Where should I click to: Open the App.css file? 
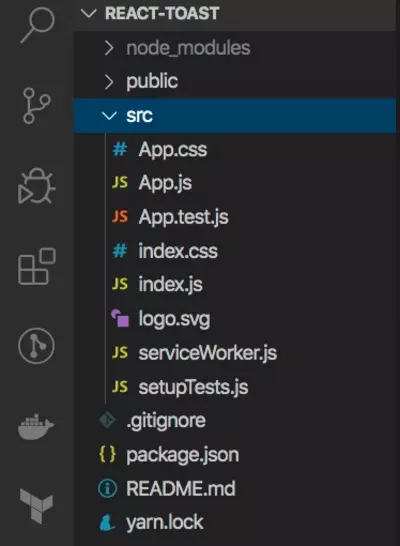click(x=235, y=150)
